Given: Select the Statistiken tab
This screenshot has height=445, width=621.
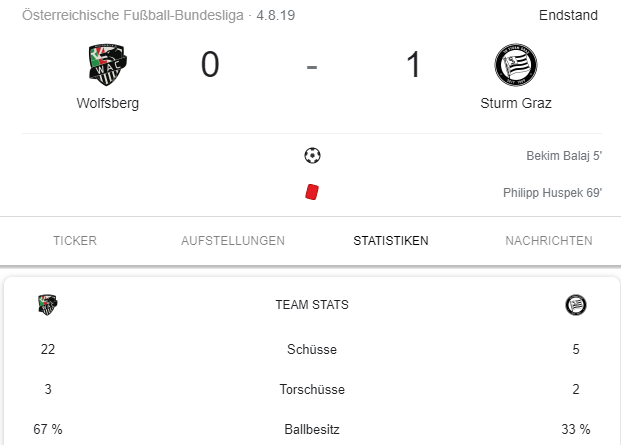Looking at the screenshot, I should pos(391,241).
